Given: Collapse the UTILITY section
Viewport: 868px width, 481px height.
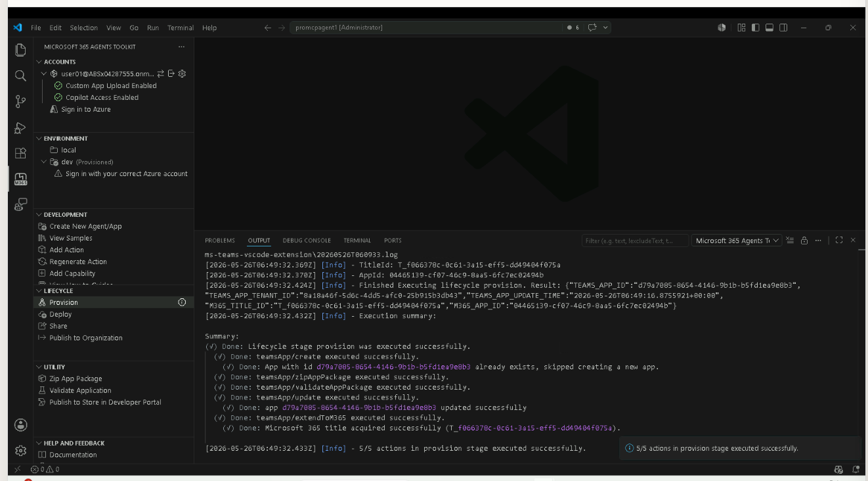Looking at the screenshot, I should pyautogui.click(x=39, y=367).
